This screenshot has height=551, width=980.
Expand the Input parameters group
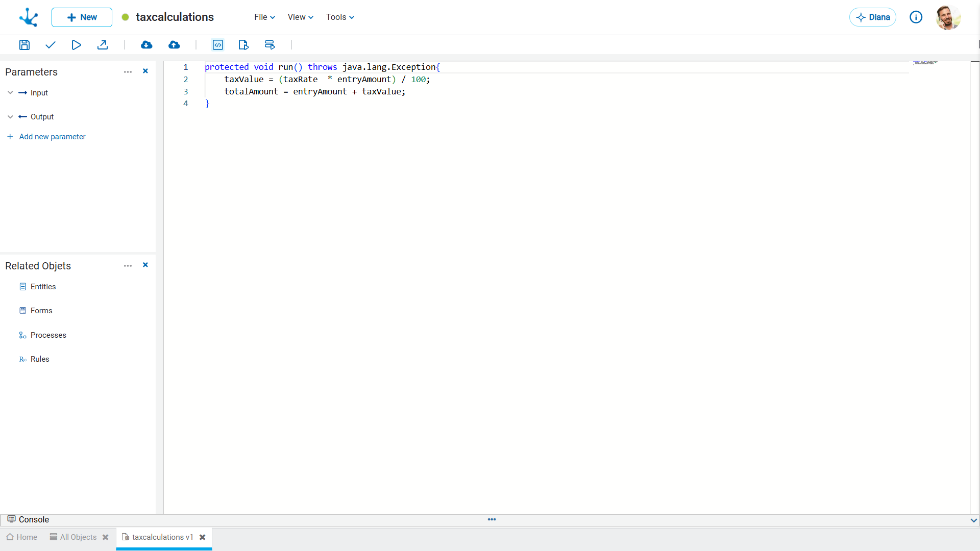(x=10, y=93)
